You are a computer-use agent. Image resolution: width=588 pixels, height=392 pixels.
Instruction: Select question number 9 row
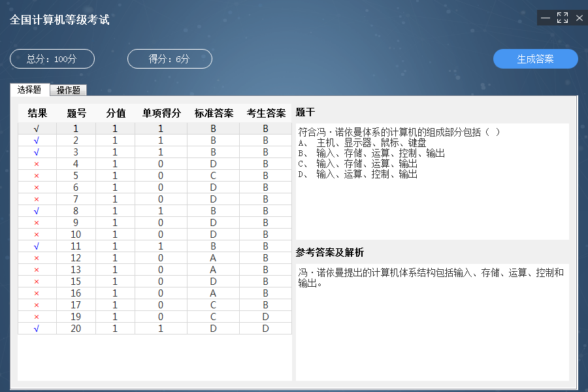click(154, 222)
